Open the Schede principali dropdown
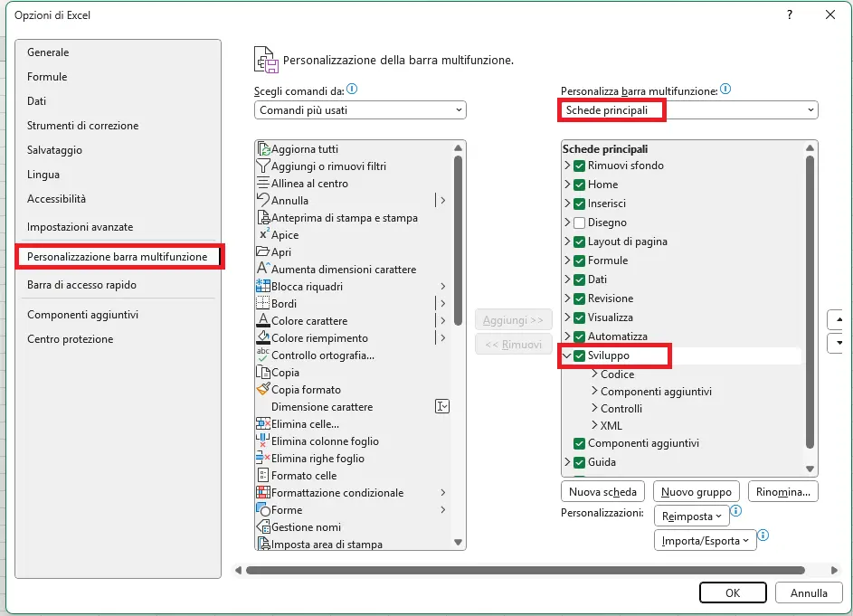The height and width of the screenshot is (616, 853). (689, 110)
